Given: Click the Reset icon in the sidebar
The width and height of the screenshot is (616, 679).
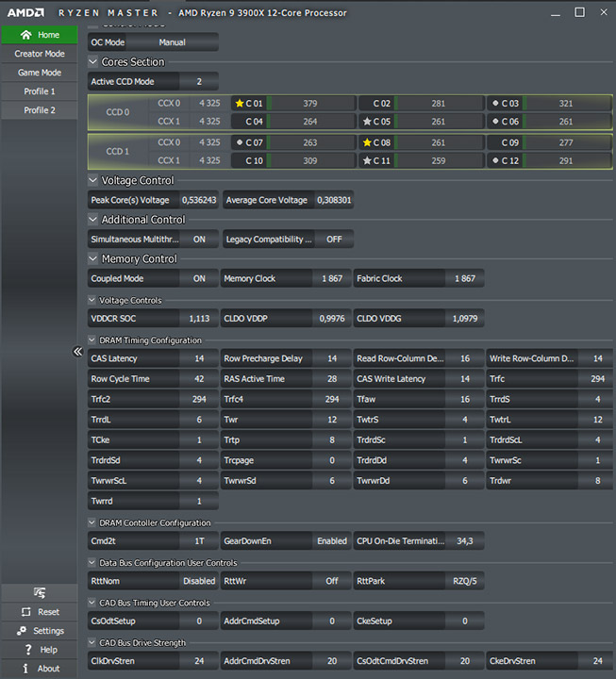Looking at the screenshot, I should 26,612.
